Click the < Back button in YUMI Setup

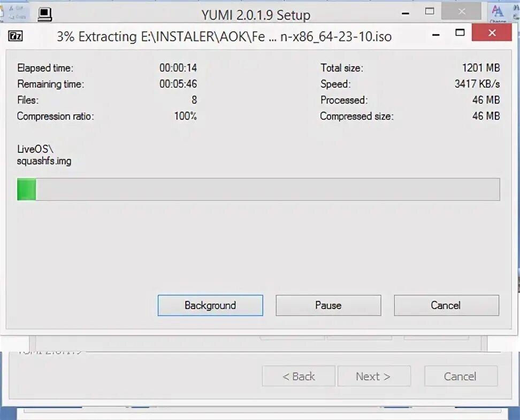point(299,376)
